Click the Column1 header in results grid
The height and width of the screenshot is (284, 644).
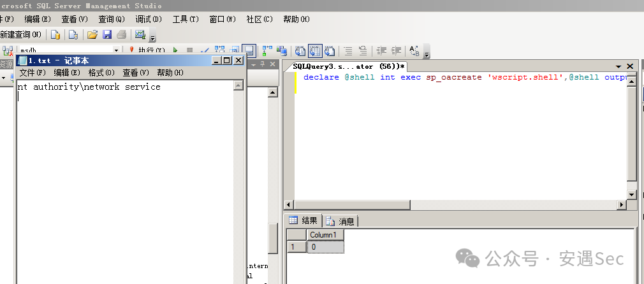point(325,235)
